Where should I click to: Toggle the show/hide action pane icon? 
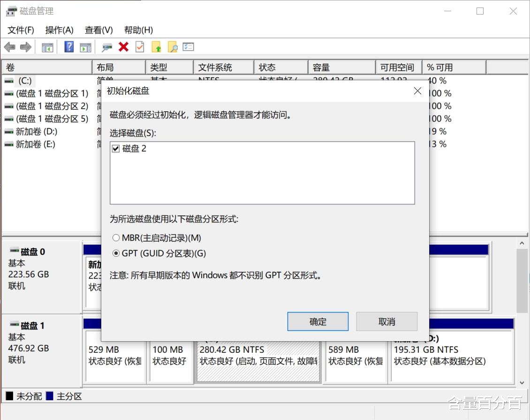85,47
